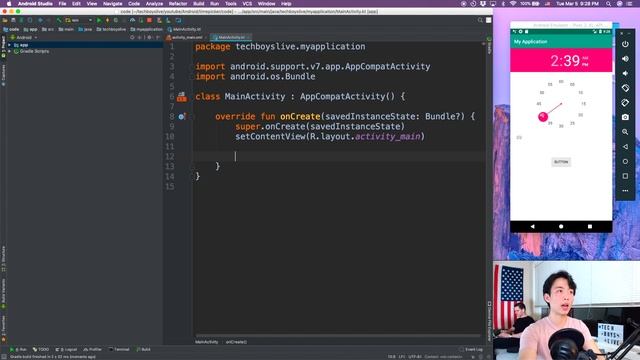Click the pink clock hand selector knob
Viewport: 640px width, 360px height.
543,117
